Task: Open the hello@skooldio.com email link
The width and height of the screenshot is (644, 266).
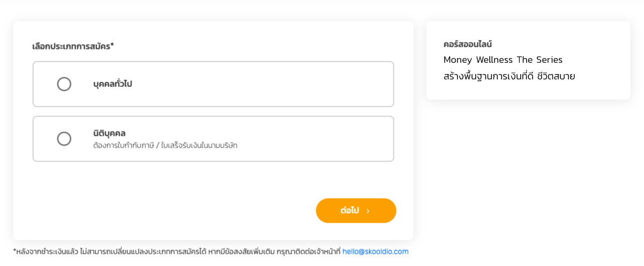Action: tap(375, 252)
